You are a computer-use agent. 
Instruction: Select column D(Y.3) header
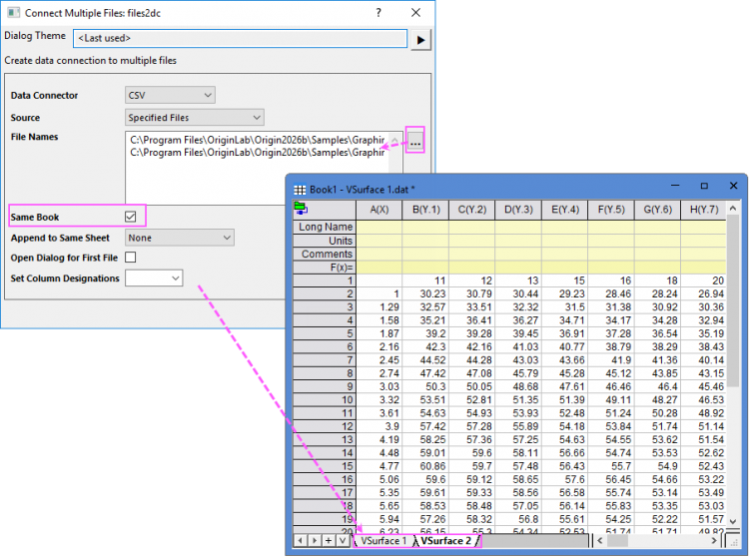518,210
